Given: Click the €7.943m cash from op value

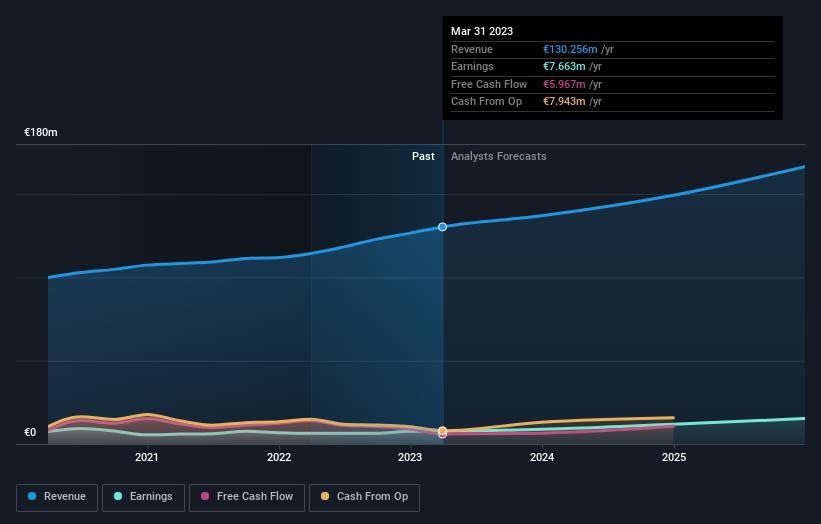Looking at the screenshot, I should [x=564, y=102].
